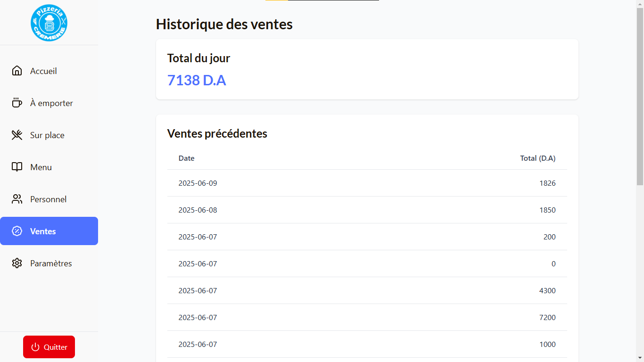Click the percent badge Ventes icon
The image size is (644, 362).
coord(17,231)
